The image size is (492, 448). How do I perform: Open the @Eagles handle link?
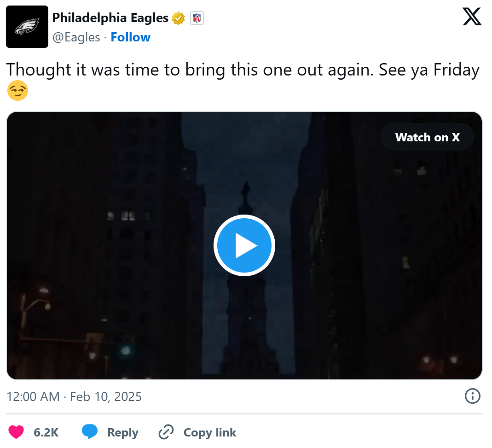pos(76,37)
